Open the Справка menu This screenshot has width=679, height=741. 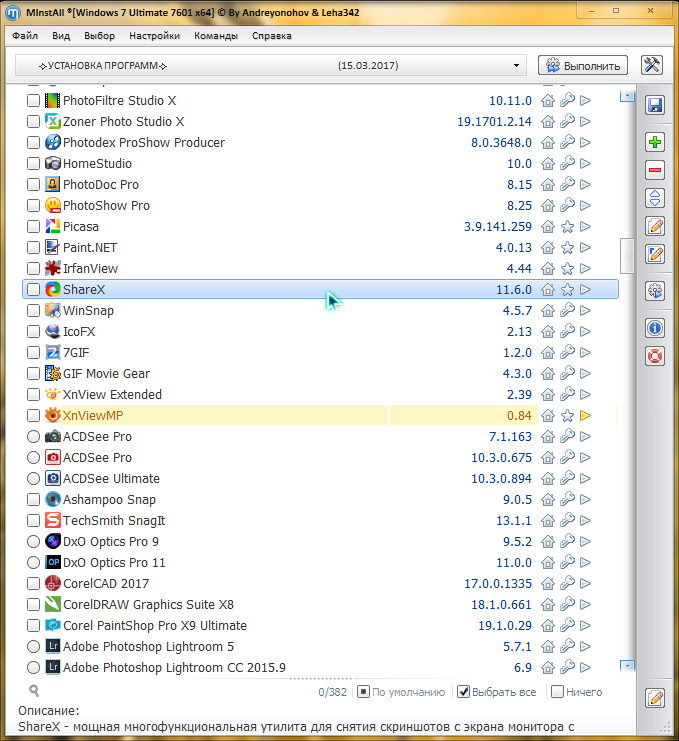pos(272,36)
